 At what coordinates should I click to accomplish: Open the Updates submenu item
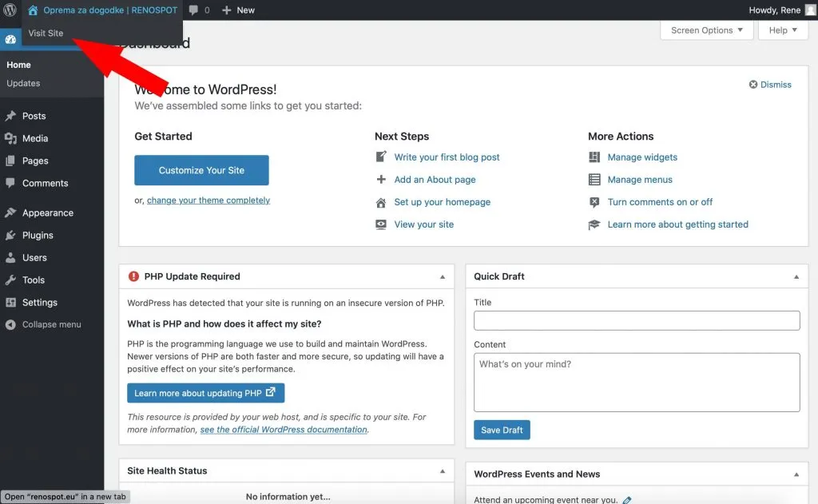click(x=23, y=83)
